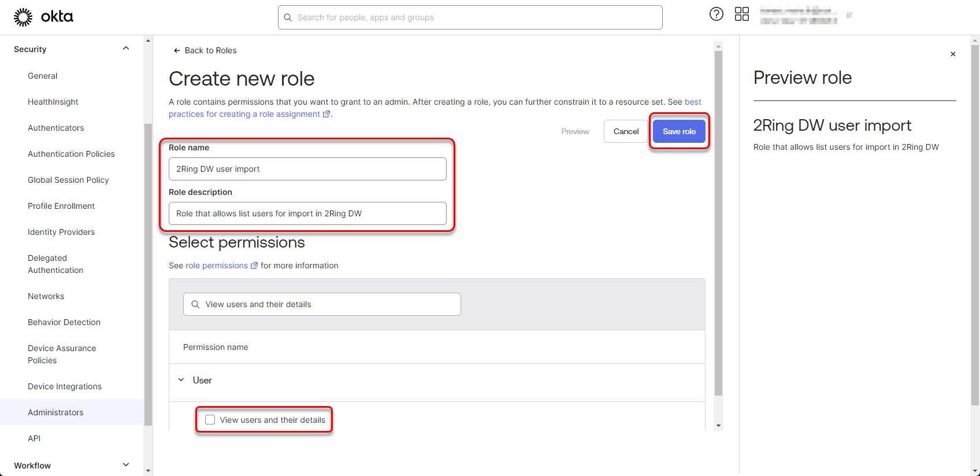980x476 pixels.
Task: Go to Authenticators in Security menu
Action: click(x=55, y=128)
